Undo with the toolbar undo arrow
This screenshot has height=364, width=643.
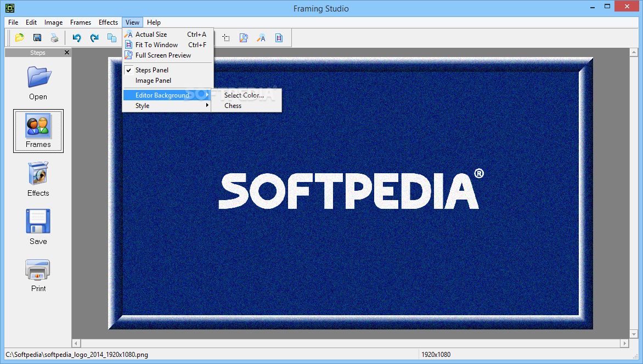77,38
